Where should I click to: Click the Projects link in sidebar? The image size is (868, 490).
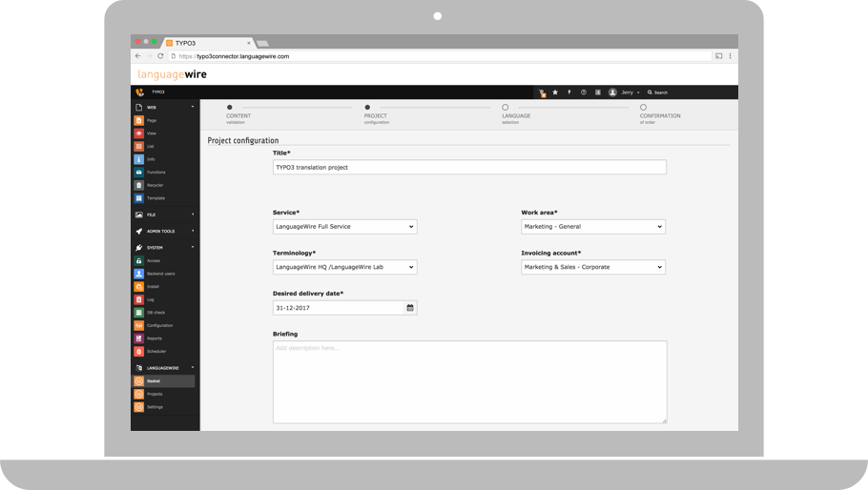tap(155, 394)
